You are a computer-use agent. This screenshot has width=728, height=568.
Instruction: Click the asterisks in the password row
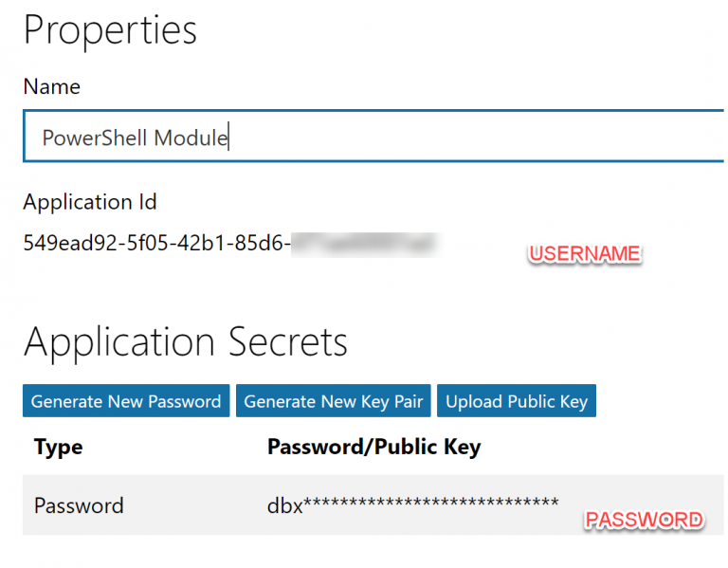click(x=431, y=503)
